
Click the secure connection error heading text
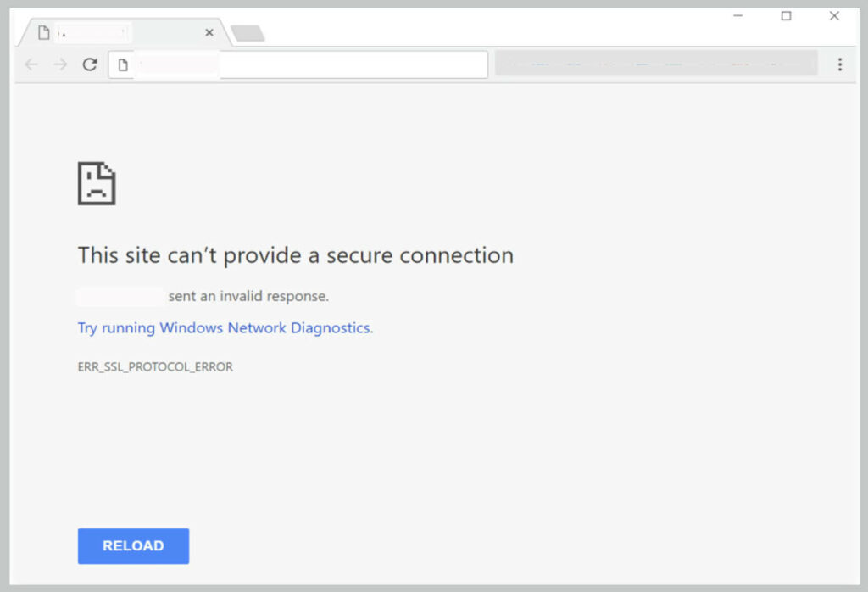(295, 255)
